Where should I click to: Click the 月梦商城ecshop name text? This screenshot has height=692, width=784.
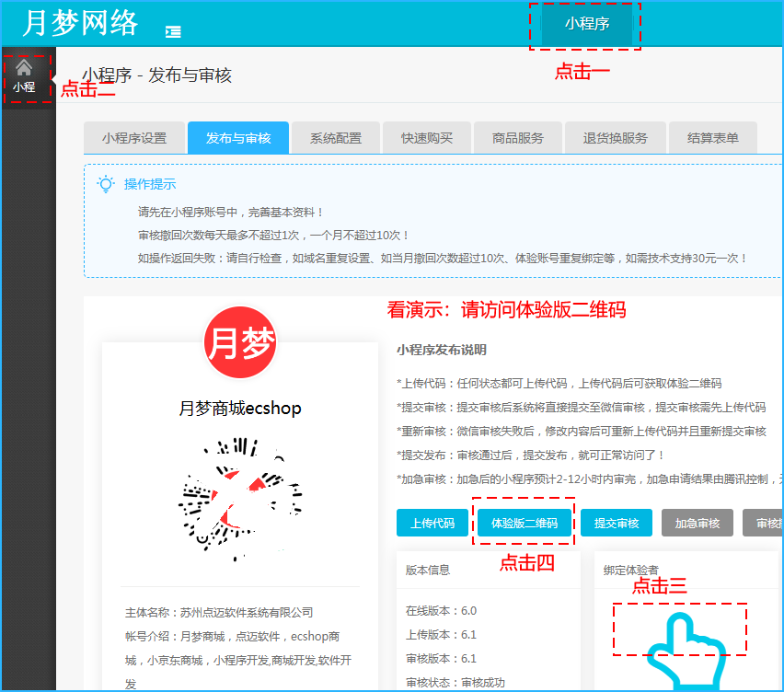(240, 409)
